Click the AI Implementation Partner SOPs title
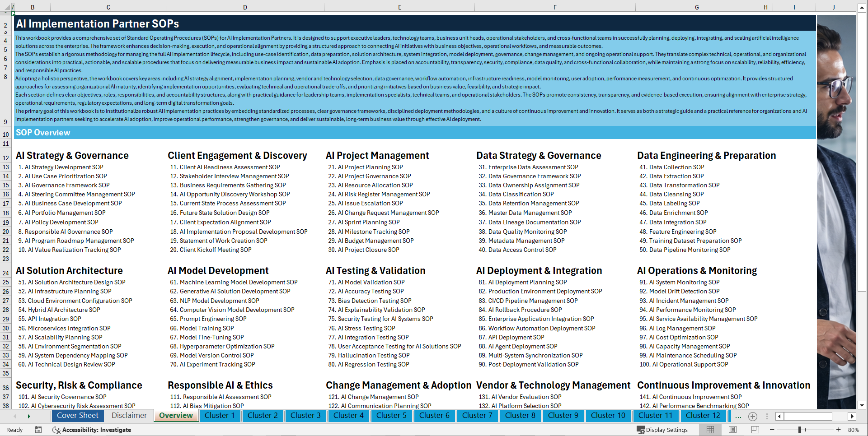 pyautogui.click(x=98, y=23)
